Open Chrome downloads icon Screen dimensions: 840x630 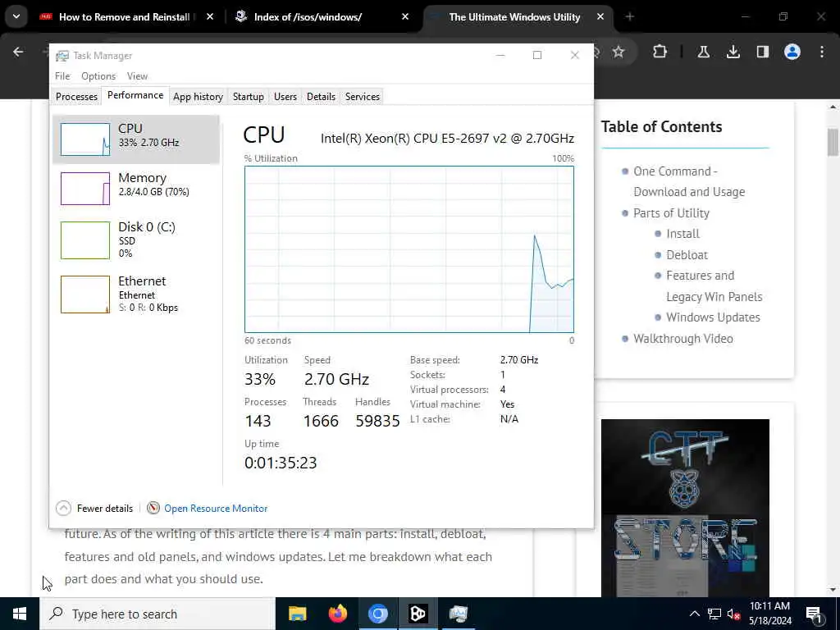tap(733, 52)
